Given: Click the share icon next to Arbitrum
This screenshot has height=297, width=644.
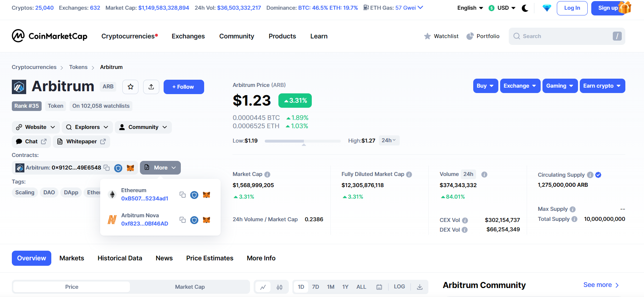Looking at the screenshot, I should pos(151,87).
